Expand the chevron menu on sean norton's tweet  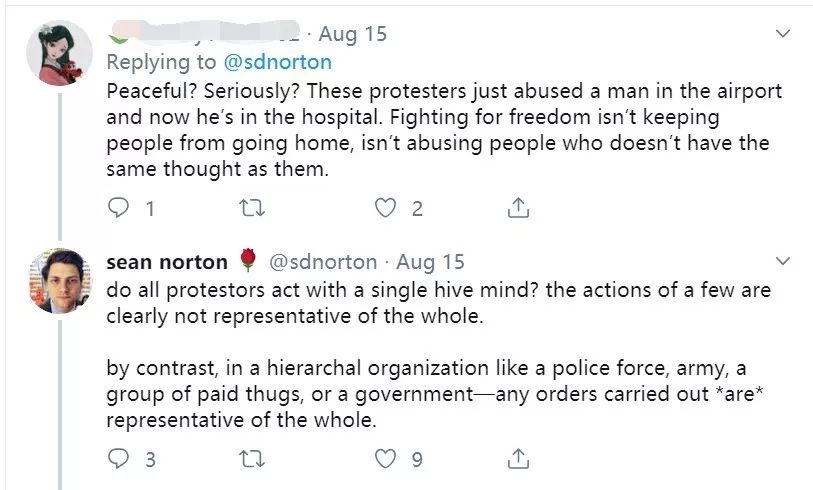(782, 261)
